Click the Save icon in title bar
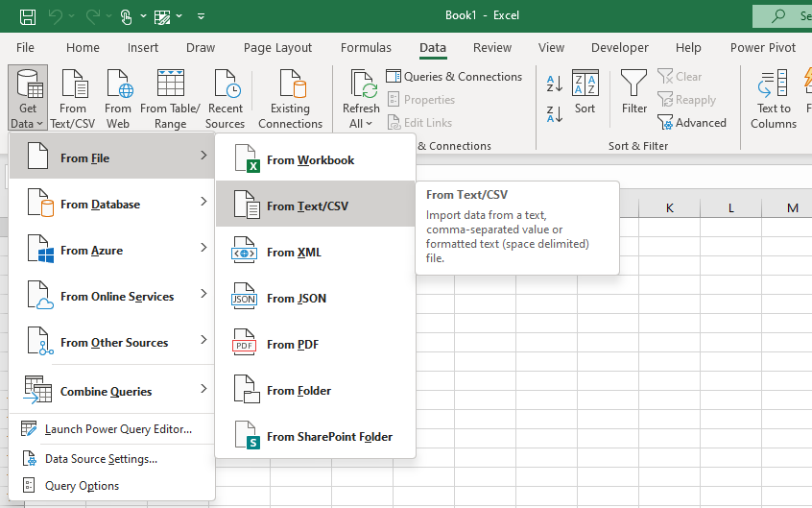The height and width of the screenshot is (508, 812). [28, 16]
